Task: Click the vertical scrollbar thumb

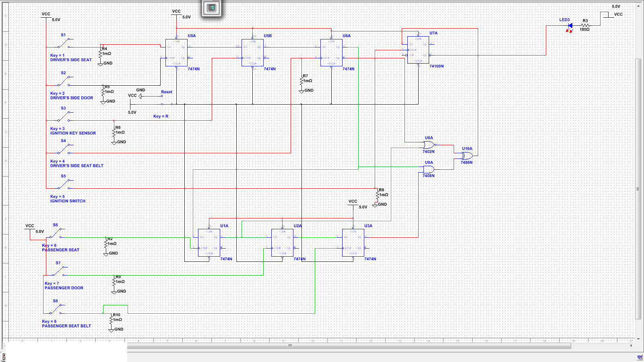Action: coord(638,189)
